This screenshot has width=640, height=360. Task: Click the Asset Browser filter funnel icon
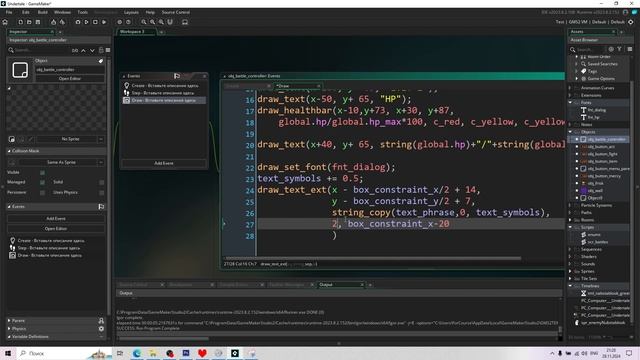tap(619, 49)
